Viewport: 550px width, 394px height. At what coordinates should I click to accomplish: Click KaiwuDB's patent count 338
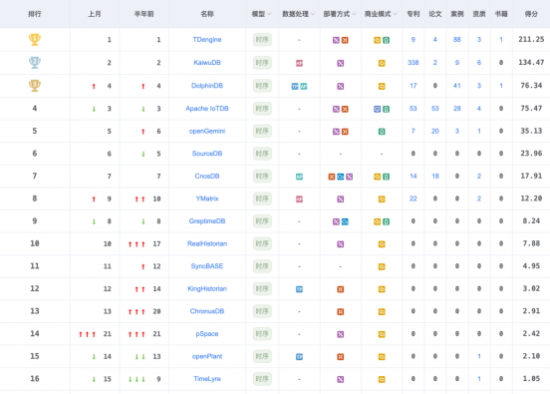pos(413,63)
